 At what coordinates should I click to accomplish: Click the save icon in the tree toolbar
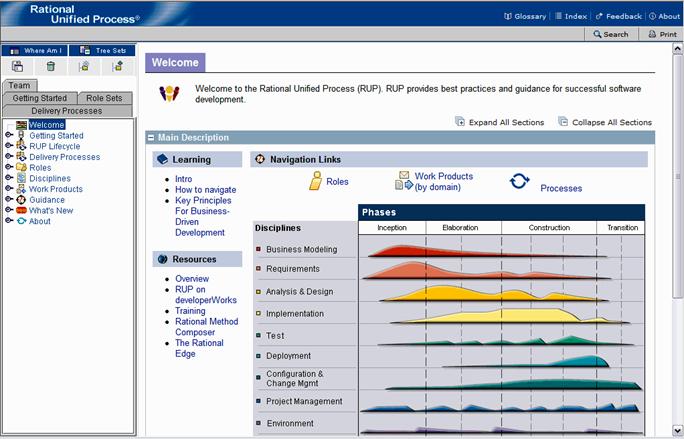pyautogui.click(x=18, y=66)
